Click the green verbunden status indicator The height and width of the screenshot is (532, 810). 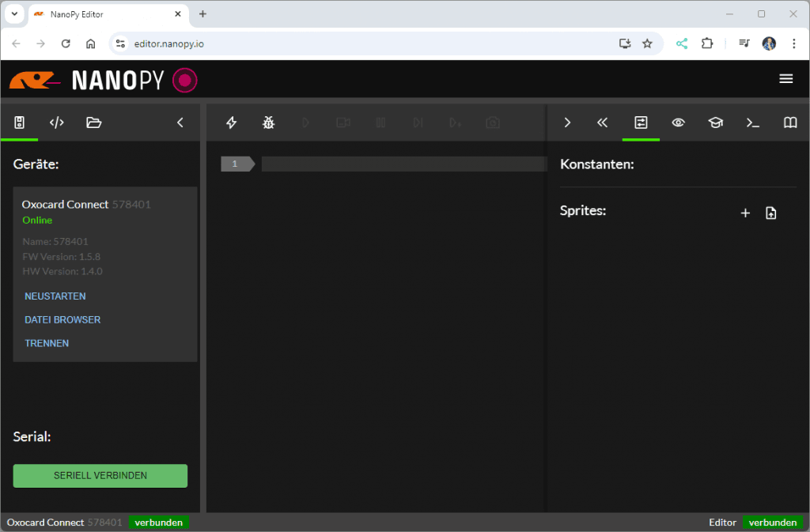coord(773,522)
